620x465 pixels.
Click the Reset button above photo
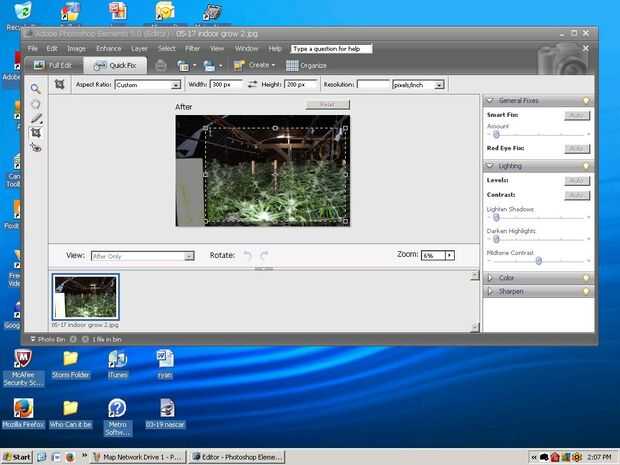tap(327, 104)
